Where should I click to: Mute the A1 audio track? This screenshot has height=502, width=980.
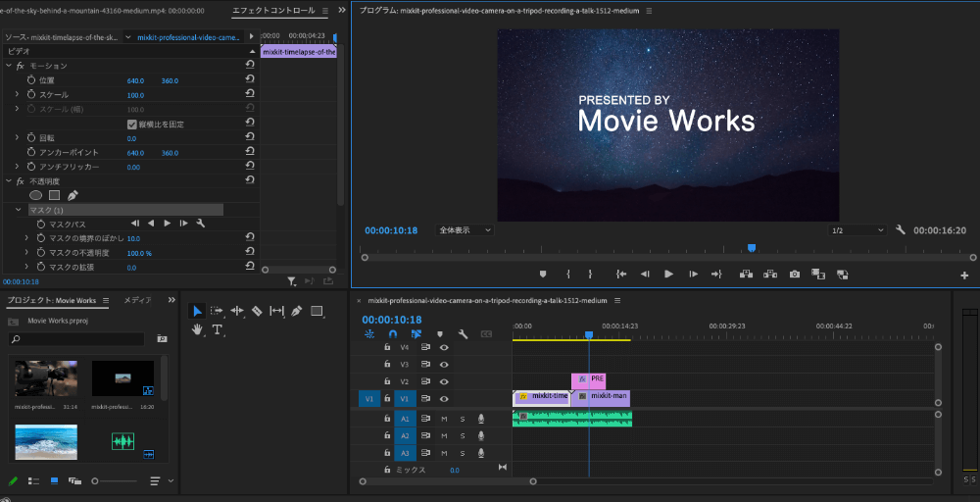[444, 419]
